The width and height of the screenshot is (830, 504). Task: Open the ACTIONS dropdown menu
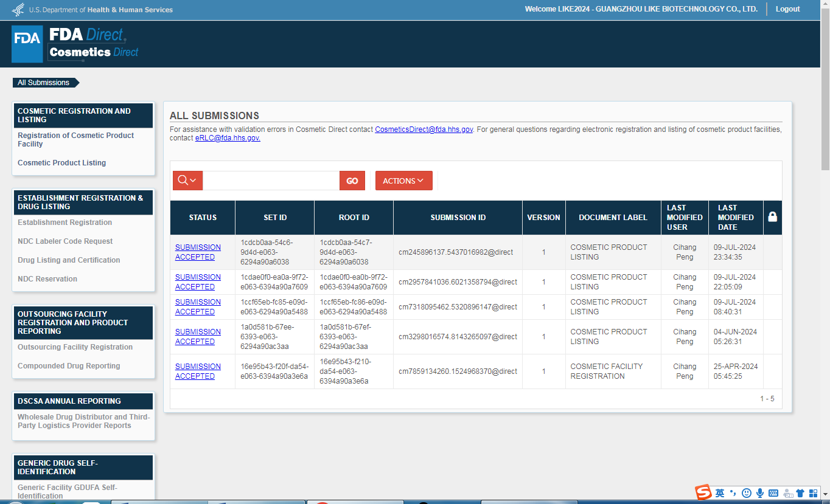coord(403,181)
